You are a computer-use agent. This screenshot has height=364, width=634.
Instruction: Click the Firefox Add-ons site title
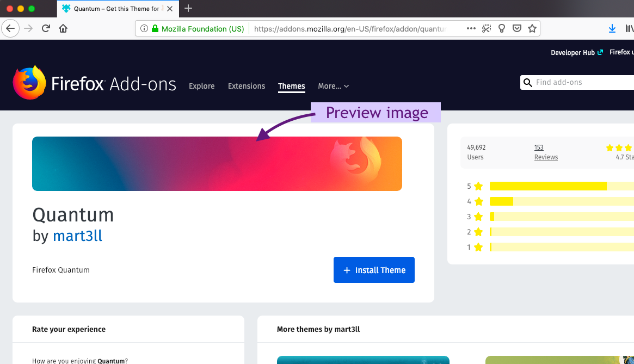(x=114, y=84)
